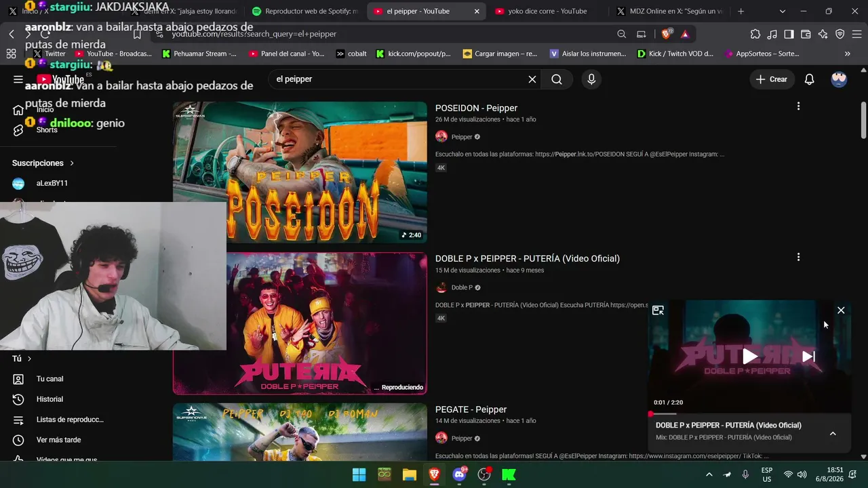Show more bookmarks overflow chevron
The height and width of the screenshot is (488, 868).
pos(848,54)
